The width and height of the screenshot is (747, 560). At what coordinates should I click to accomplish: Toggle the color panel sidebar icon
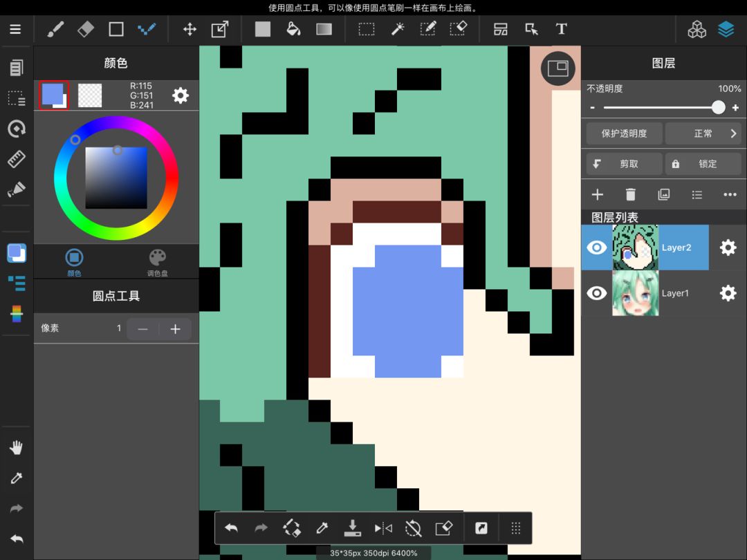(16, 253)
